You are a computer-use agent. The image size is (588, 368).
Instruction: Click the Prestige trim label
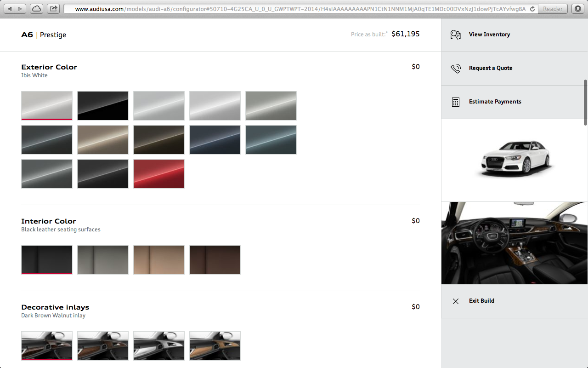pyautogui.click(x=53, y=35)
